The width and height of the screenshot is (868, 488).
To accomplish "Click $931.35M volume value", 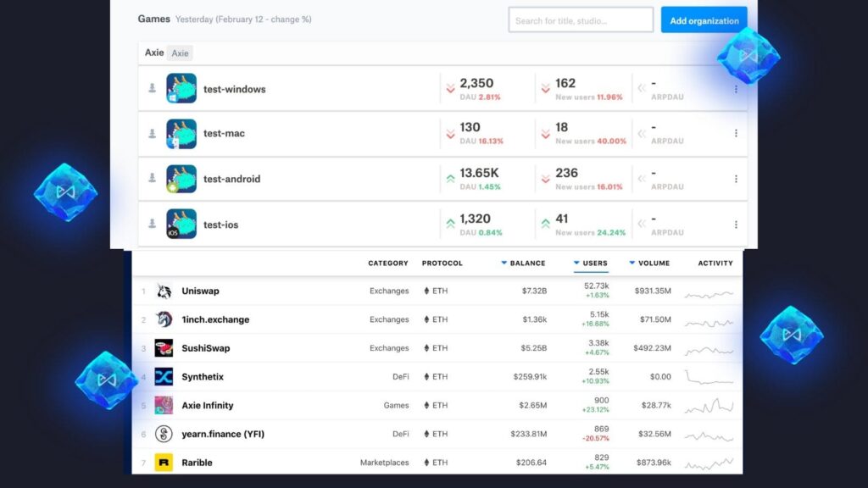I will pyautogui.click(x=654, y=291).
